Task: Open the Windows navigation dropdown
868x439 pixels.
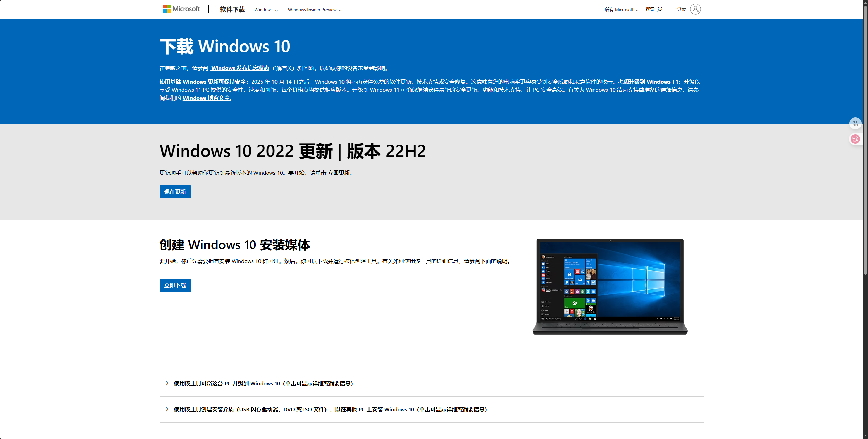Action: (x=266, y=10)
